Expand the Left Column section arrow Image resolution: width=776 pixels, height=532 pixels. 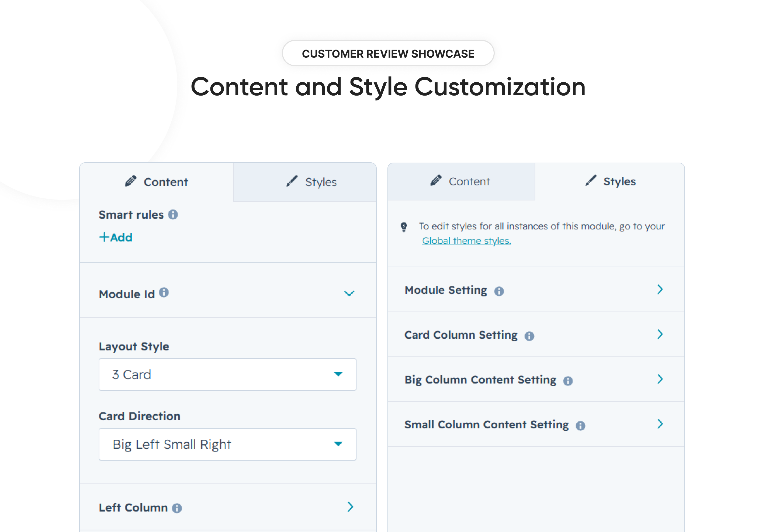[350, 507]
